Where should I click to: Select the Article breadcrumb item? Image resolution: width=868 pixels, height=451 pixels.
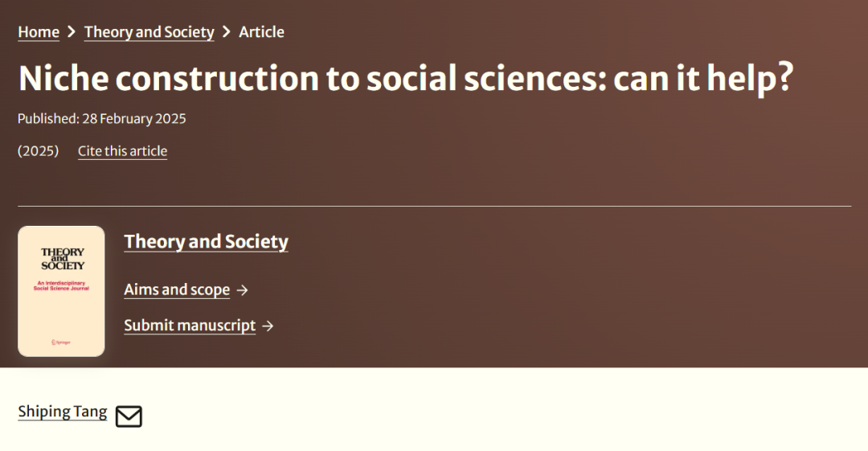261,32
